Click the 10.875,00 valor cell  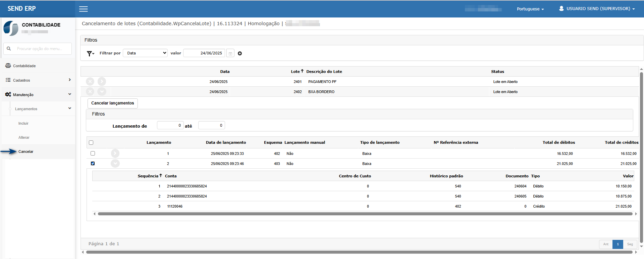[x=624, y=196]
